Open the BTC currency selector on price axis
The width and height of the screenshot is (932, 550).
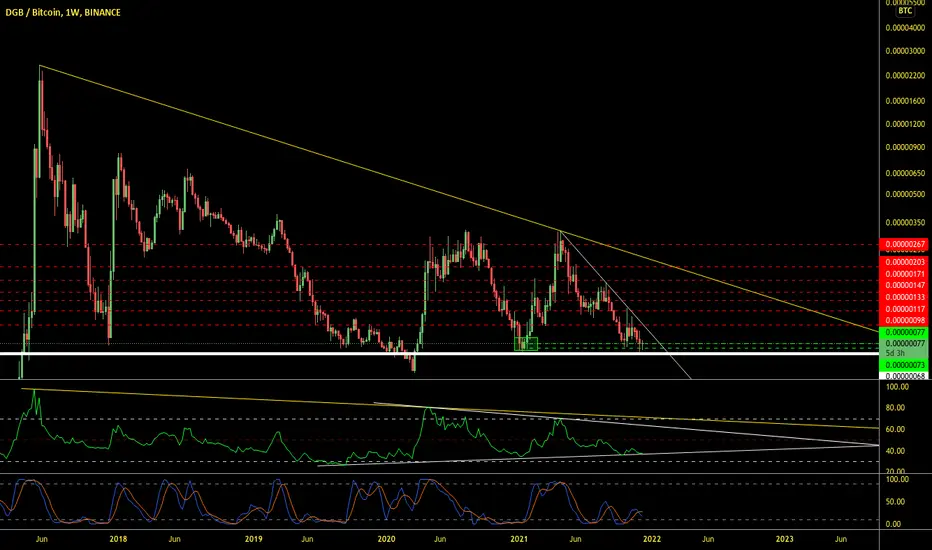[x=905, y=11]
